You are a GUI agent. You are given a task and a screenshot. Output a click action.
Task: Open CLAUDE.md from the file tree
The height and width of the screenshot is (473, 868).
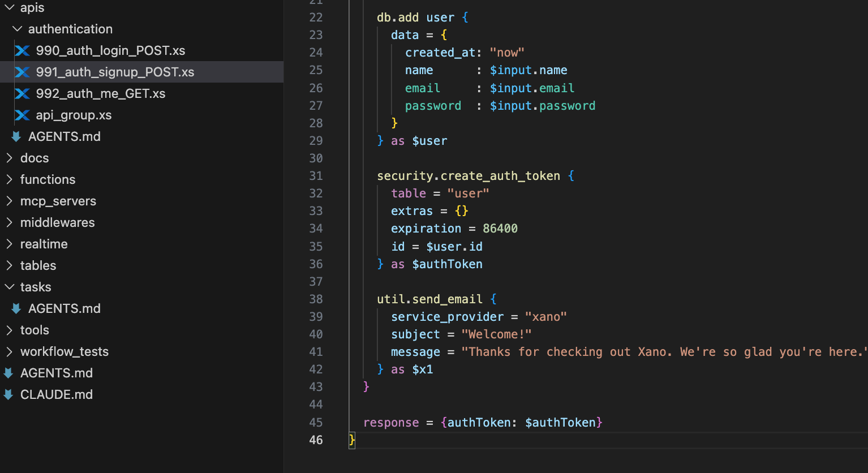click(x=56, y=394)
